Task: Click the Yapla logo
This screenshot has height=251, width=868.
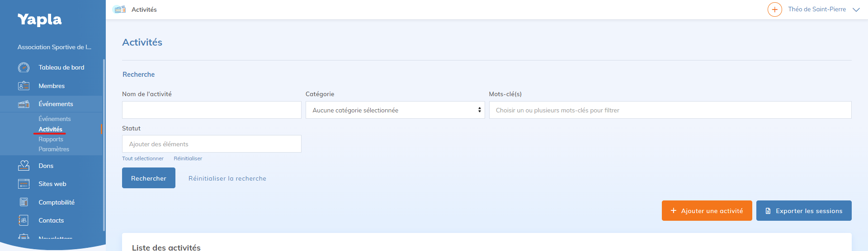Action: [40, 19]
